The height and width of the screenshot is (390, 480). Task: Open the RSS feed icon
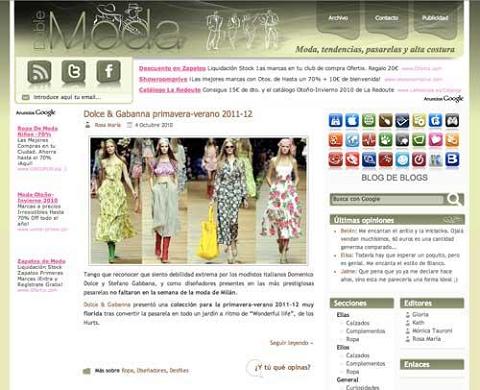39,72
